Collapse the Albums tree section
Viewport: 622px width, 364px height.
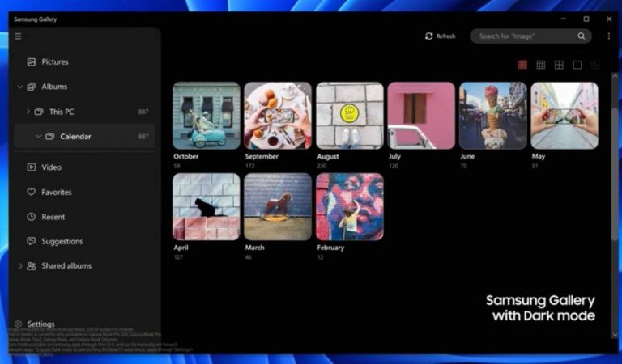click(x=20, y=87)
